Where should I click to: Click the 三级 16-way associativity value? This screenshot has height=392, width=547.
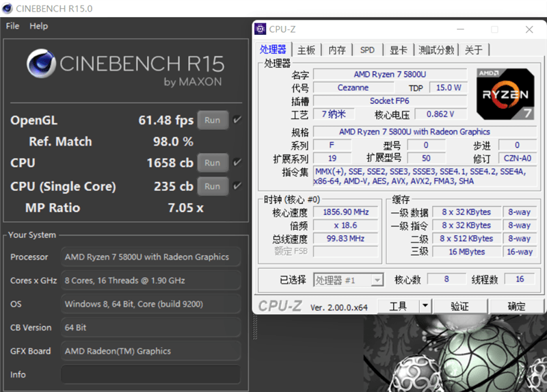(x=520, y=252)
